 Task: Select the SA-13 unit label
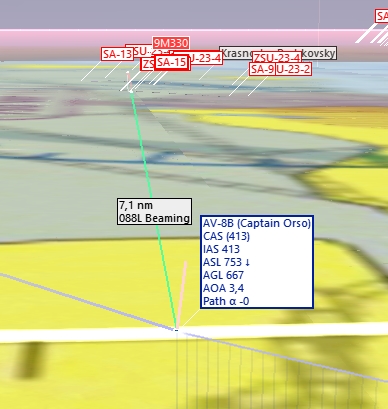pyautogui.click(x=117, y=54)
